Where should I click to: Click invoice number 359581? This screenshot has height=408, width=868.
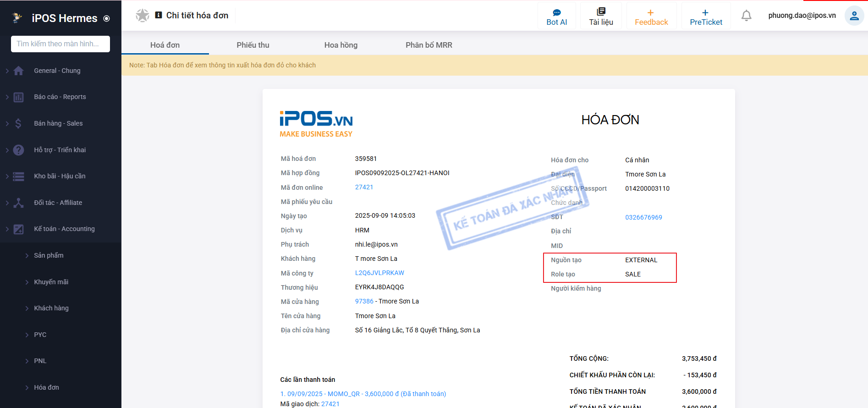coord(366,159)
